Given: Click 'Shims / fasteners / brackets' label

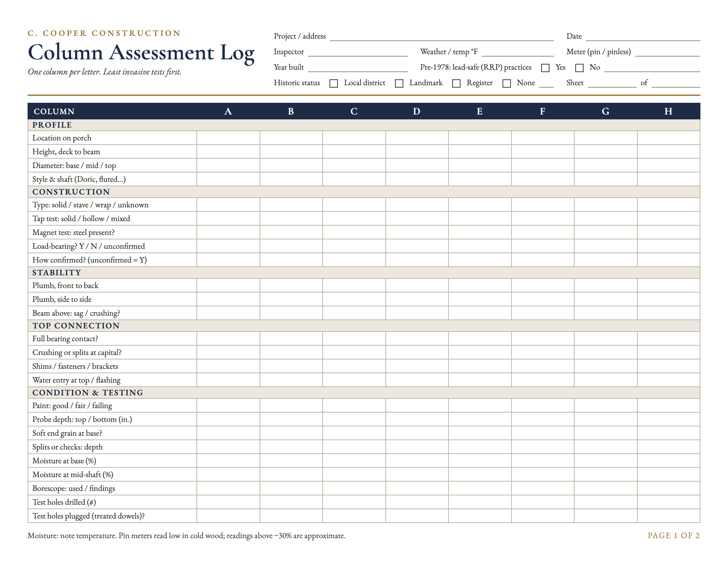Looking at the screenshot, I should click(75, 366).
